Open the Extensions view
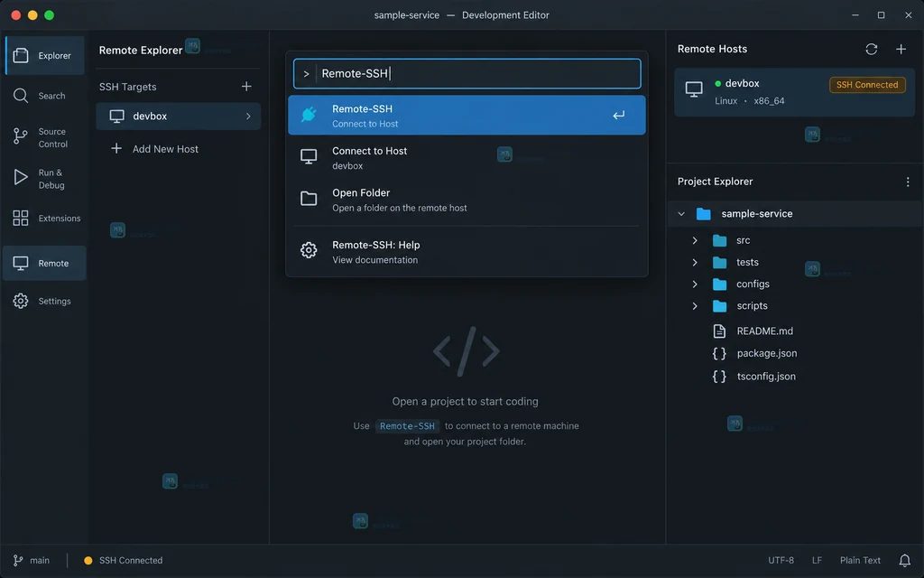Image resolution: width=924 pixels, height=578 pixels. [45, 219]
